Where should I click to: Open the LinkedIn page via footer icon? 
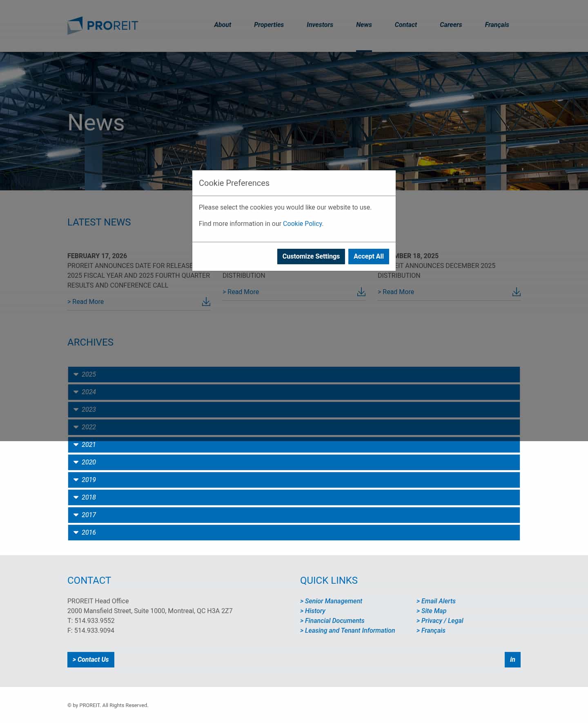pyautogui.click(x=512, y=659)
